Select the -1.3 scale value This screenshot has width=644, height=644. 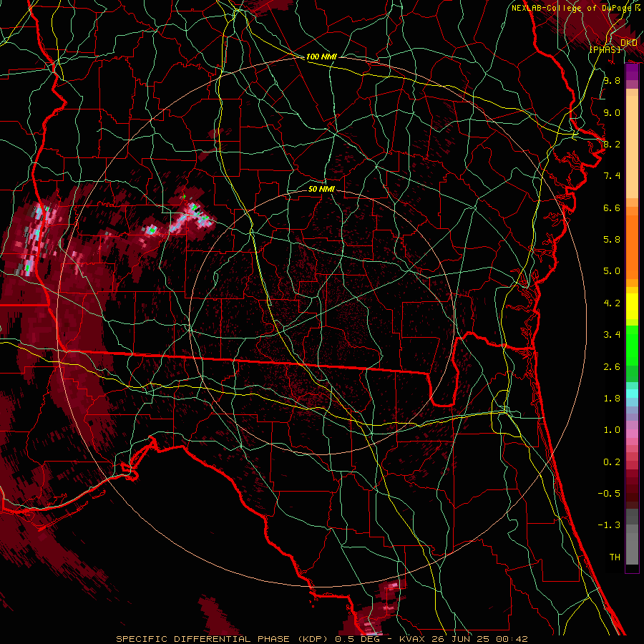point(609,525)
